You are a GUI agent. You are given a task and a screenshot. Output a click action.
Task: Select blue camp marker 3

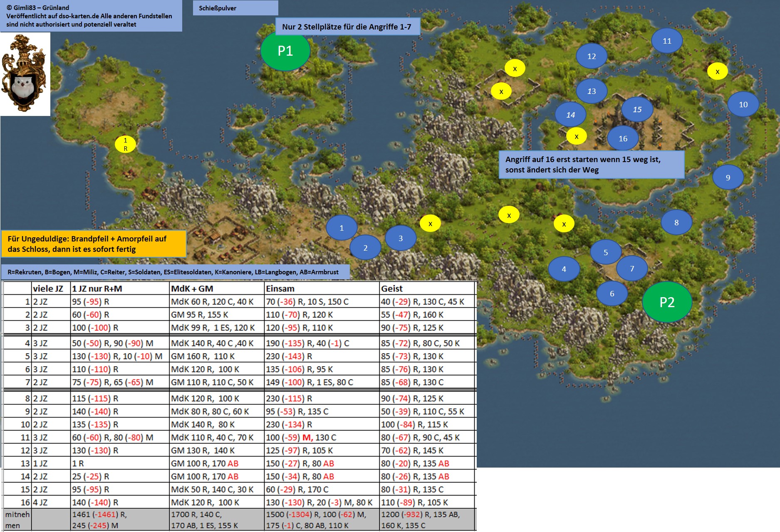pos(400,238)
